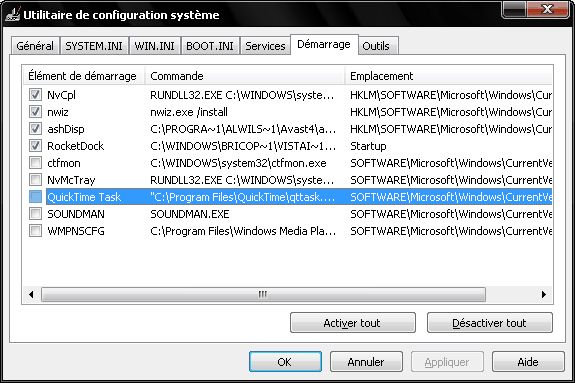The width and height of the screenshot is (575, 383).
Task: Switch to the Général tab
Action: pos(35,46)
